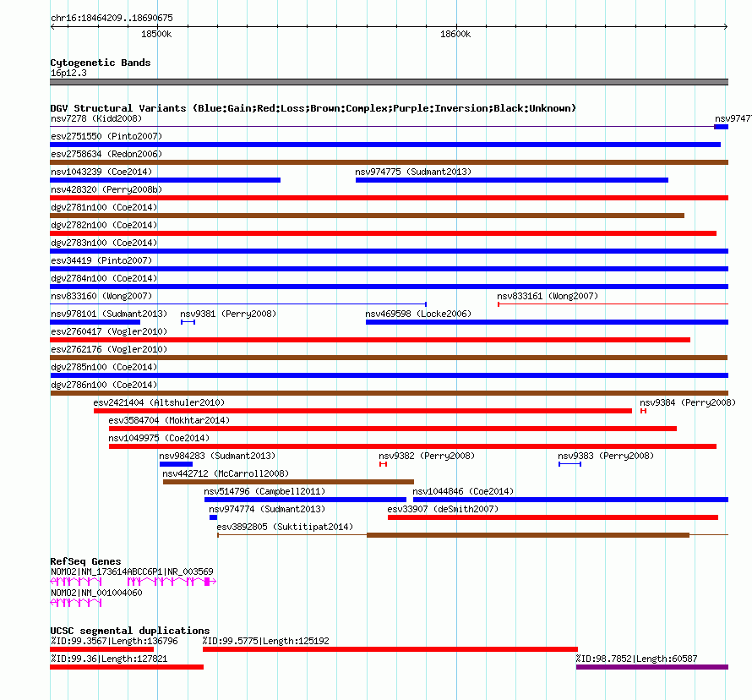Open the esv34419 (Pinto2007) label
Screen dimensions: 752x700
click(x=101, y=260)
